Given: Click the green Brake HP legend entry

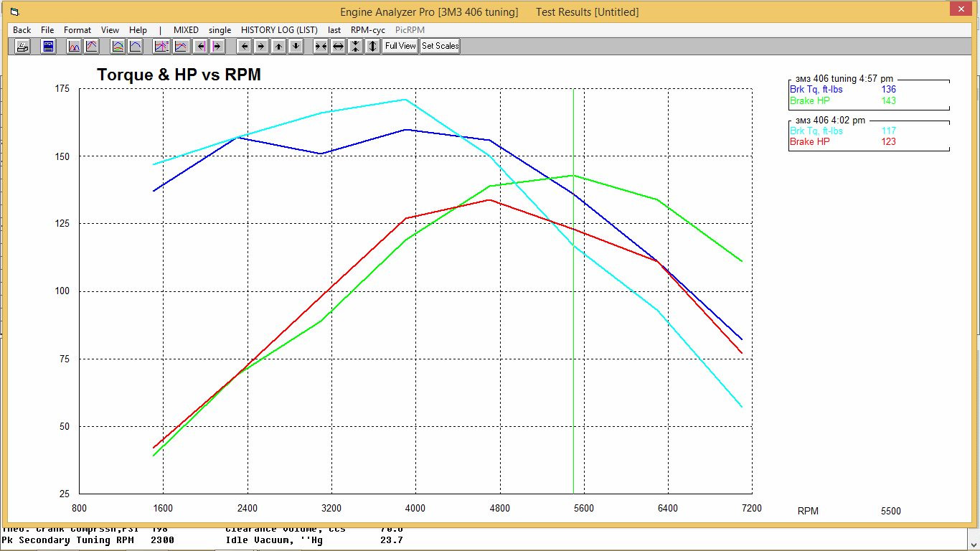Looking at the screenshot, I should click(x=809, y=100).
